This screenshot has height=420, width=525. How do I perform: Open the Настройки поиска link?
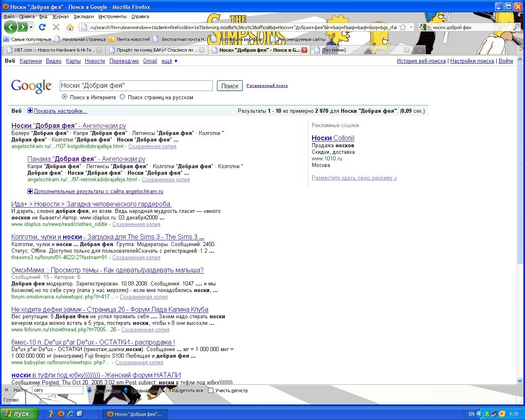coord(472,61)
